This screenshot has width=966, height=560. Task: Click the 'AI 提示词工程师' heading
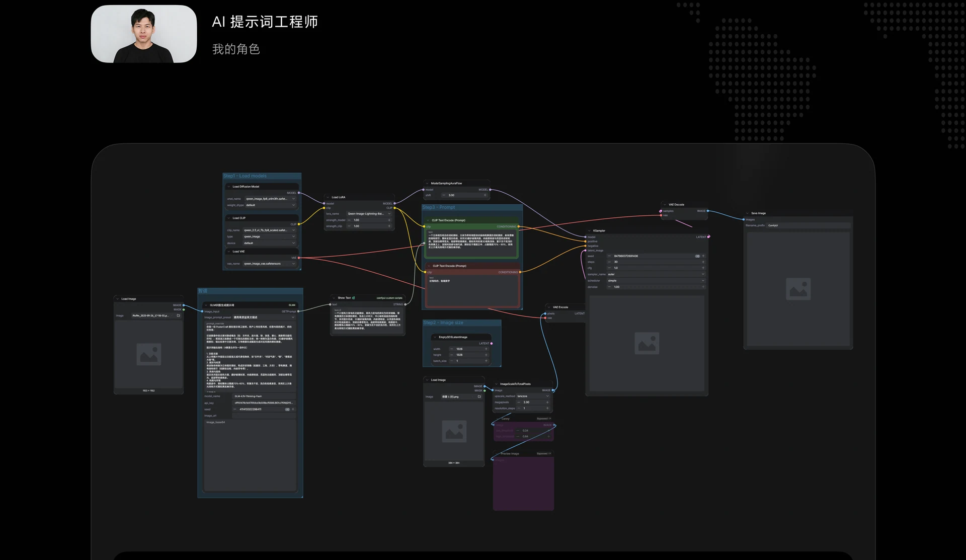click(x=265, y=22)
